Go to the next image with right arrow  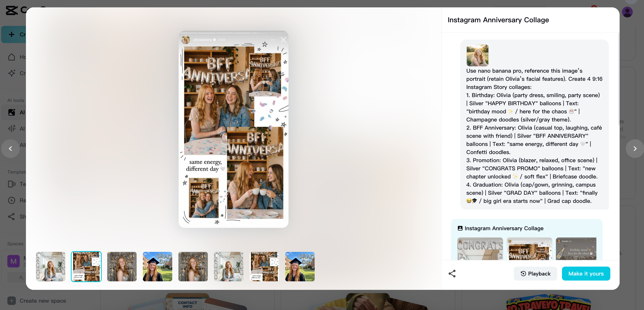[x=635, y=148]
